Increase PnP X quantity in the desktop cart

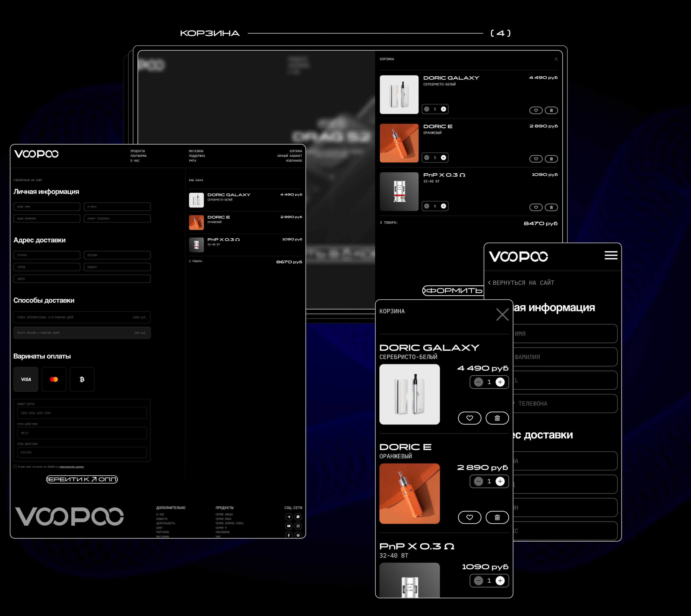443,206
